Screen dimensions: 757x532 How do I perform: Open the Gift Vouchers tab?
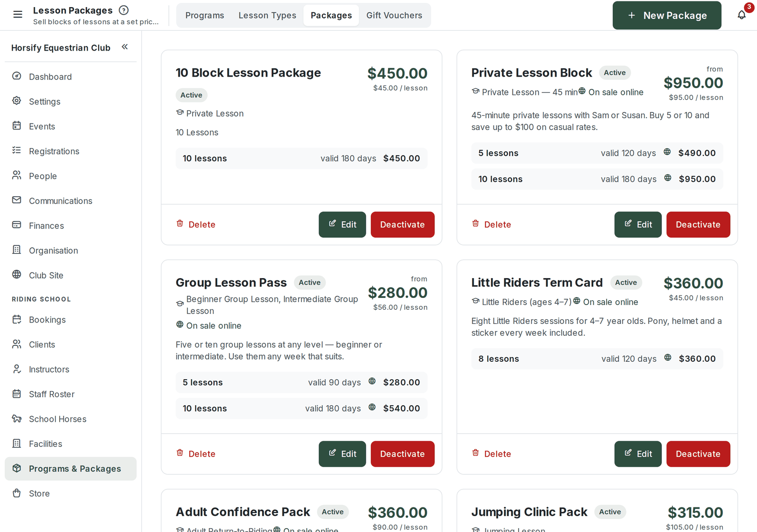pyautogui.click(x=394, y=15)
